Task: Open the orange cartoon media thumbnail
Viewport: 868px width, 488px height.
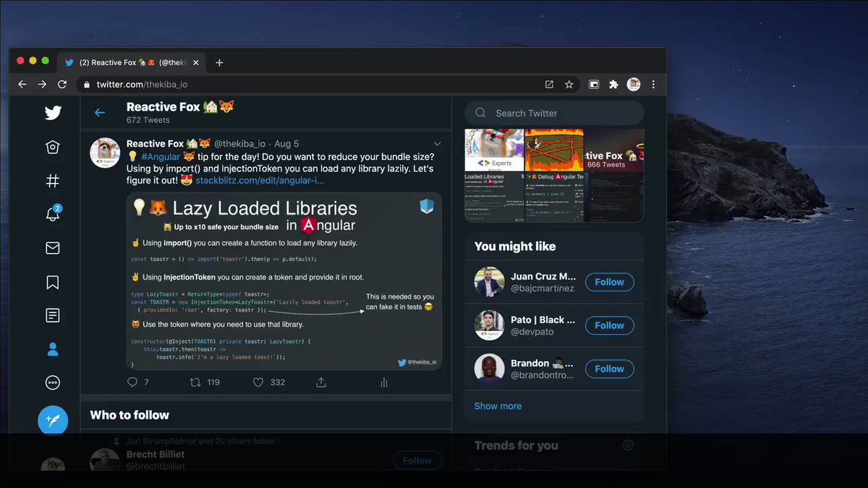Action: (x=554, y=150)
